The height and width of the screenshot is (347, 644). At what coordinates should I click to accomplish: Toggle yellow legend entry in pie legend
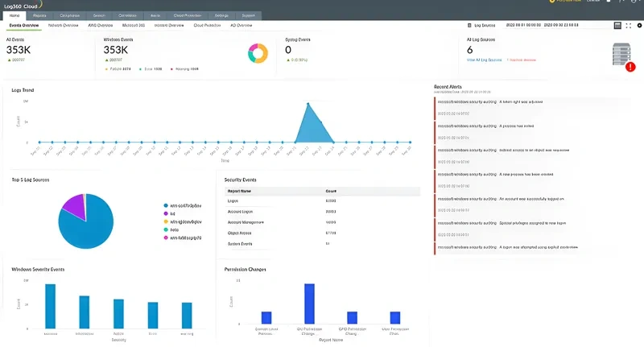point(183,221)
